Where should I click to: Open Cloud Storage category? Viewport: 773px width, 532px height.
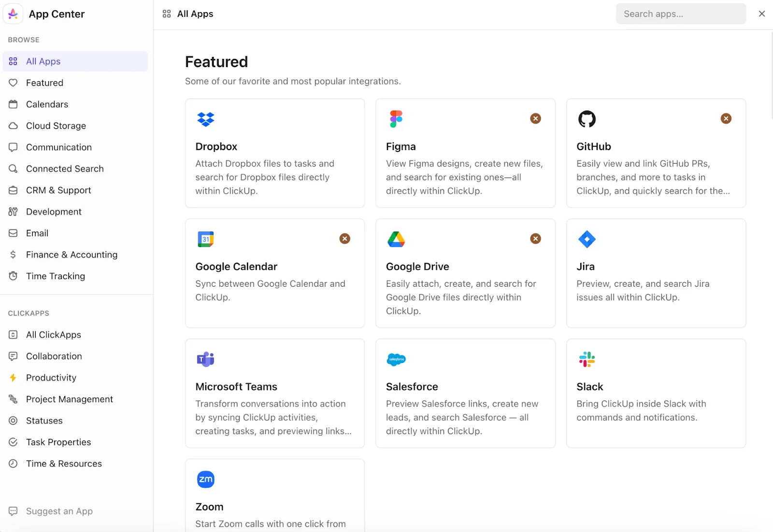75,126
